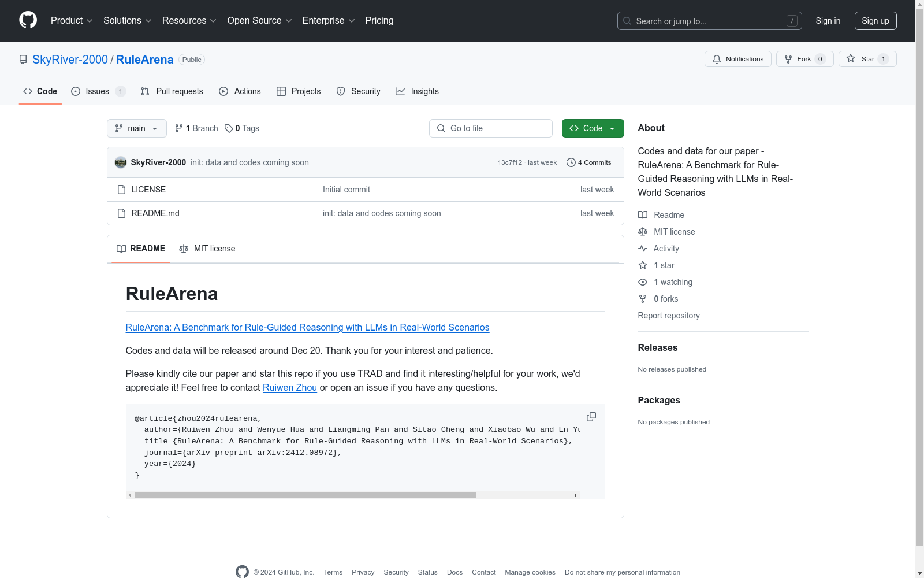
Task: Click the GitHub logo in header
Action: point(28,20)
